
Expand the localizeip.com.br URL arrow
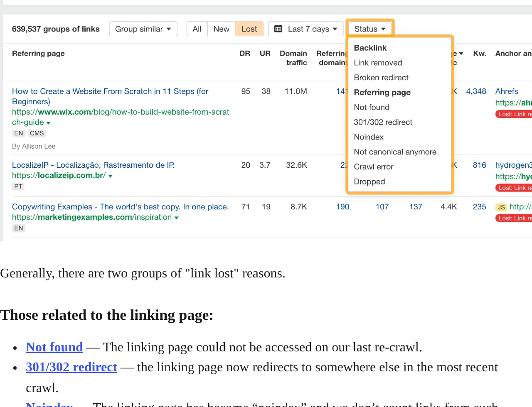click(x=111, y=176)
